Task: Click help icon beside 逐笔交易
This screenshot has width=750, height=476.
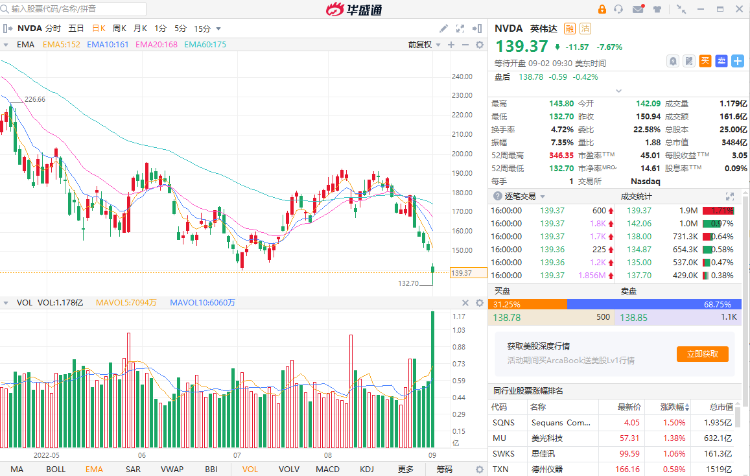Action: coord(497,196)
